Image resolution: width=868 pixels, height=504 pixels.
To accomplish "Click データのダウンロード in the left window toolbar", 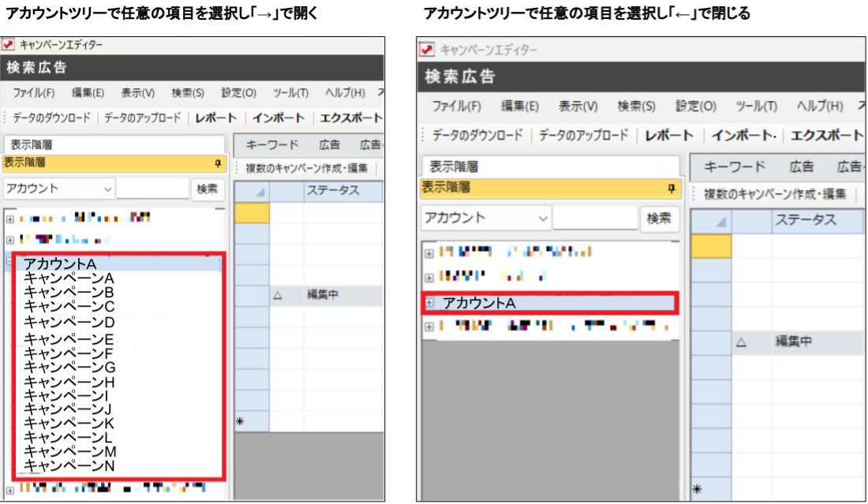I will click(54, 118).
